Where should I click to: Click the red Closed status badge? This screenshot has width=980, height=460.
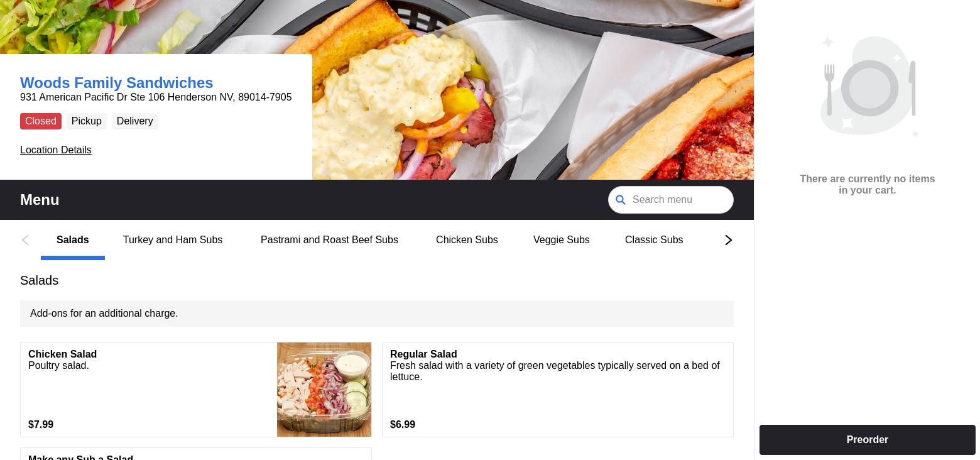click(41, 121)
